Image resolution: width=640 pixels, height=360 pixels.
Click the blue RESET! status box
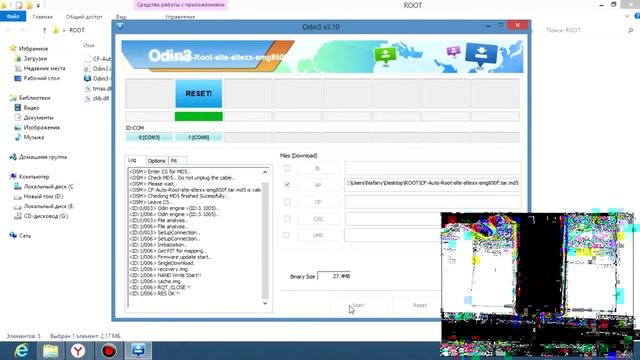coord(199,93)
